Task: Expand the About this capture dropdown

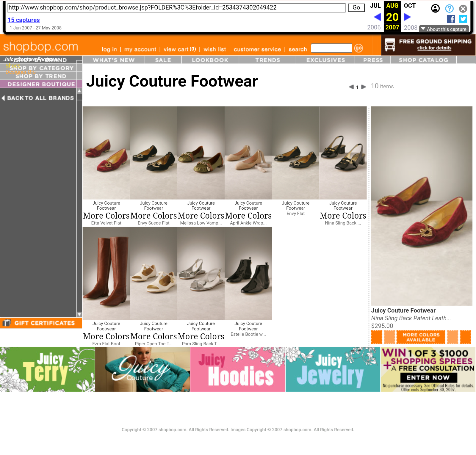Action: pyautogui.click(x=444, y=29)
